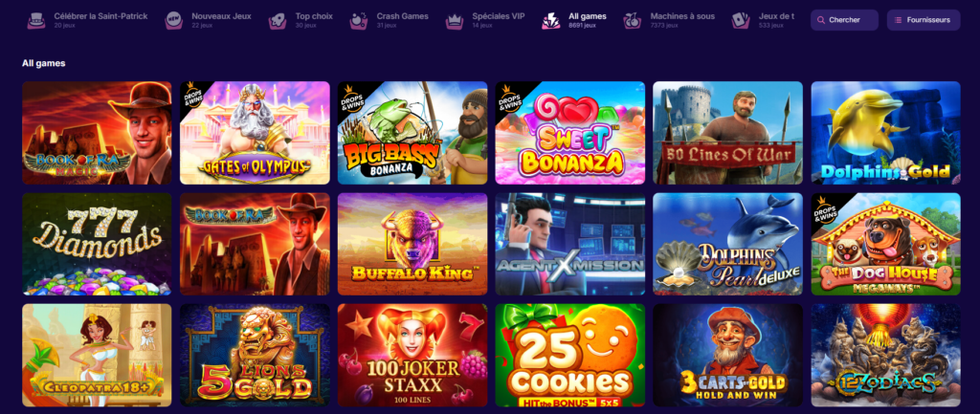Click the Spéciales VIP crown icon
Screen dimensions: 980x414
[x=455, y=21]
